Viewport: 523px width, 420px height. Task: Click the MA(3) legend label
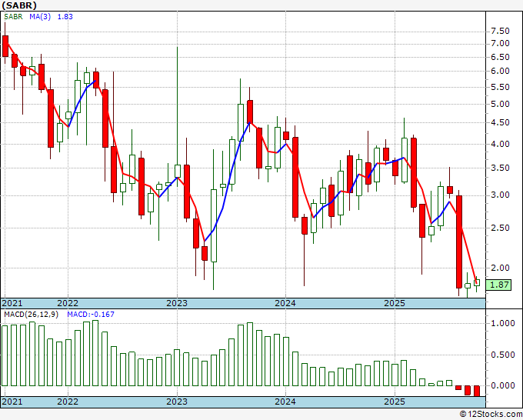coord(40,17)
